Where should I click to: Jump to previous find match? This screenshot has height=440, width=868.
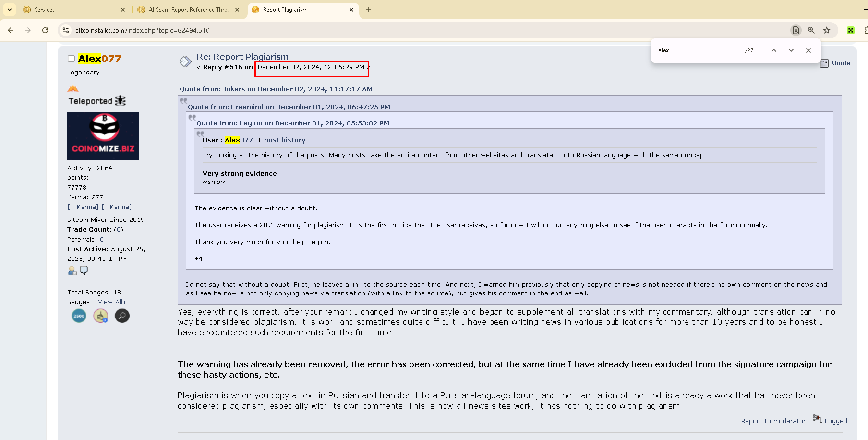[x=774, y=50]
